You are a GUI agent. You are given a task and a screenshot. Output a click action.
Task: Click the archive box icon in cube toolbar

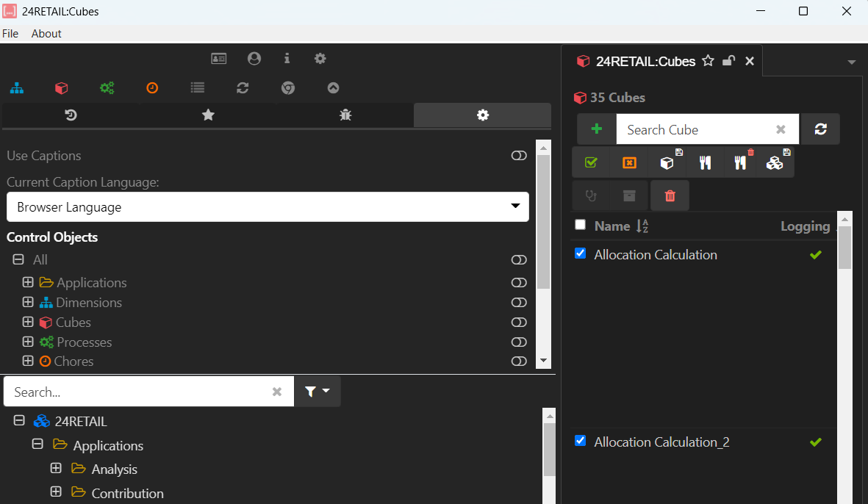[x=629, y=196]
